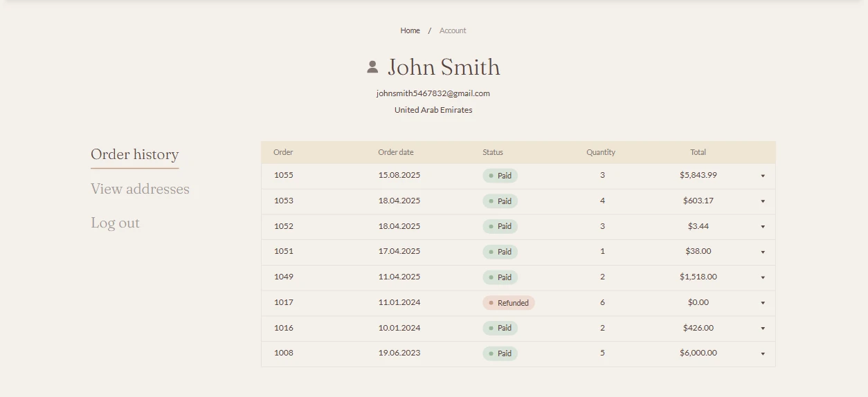
Task: Click the date 11.04.2025
Action: coord(399,277)
